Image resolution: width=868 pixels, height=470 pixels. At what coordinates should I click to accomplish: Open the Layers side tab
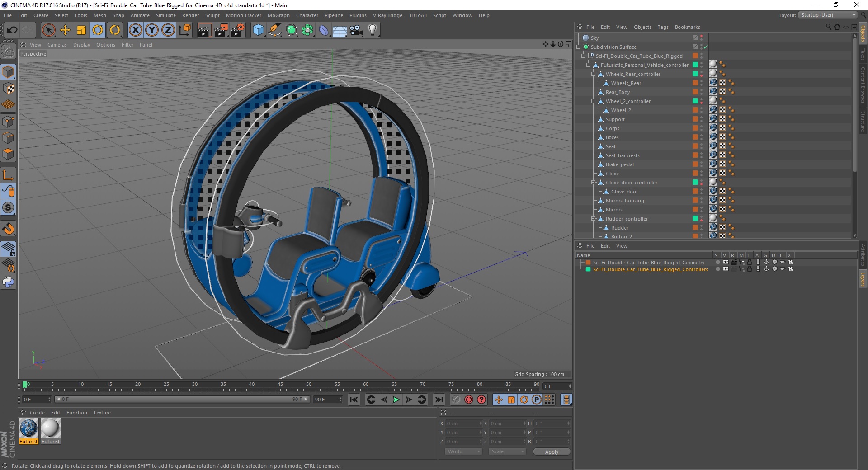point(863,279)
